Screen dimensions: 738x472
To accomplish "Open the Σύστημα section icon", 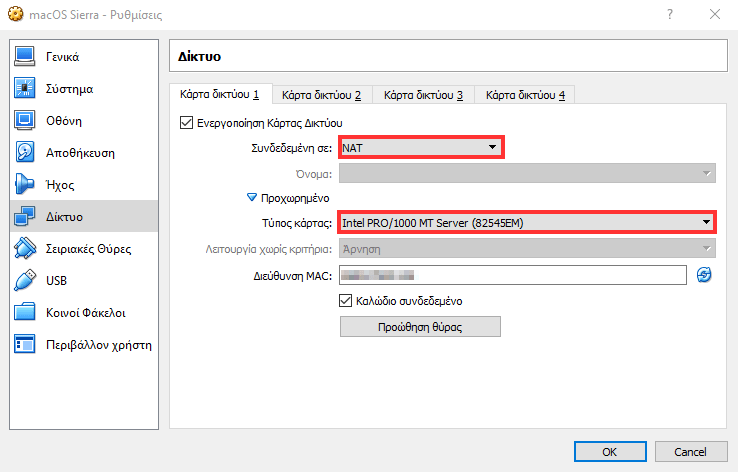I will pyautogui.click(x=26, y=89).
